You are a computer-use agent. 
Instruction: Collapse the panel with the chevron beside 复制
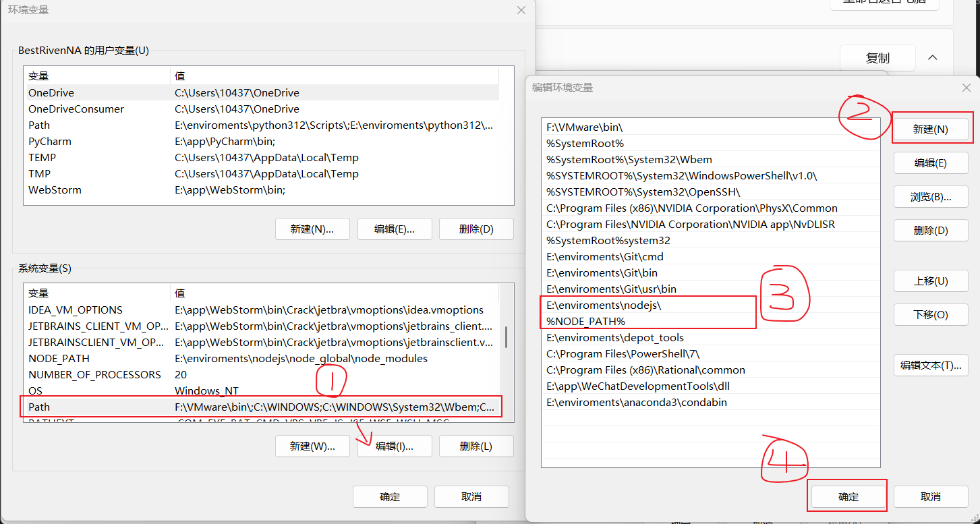[932, 57]
